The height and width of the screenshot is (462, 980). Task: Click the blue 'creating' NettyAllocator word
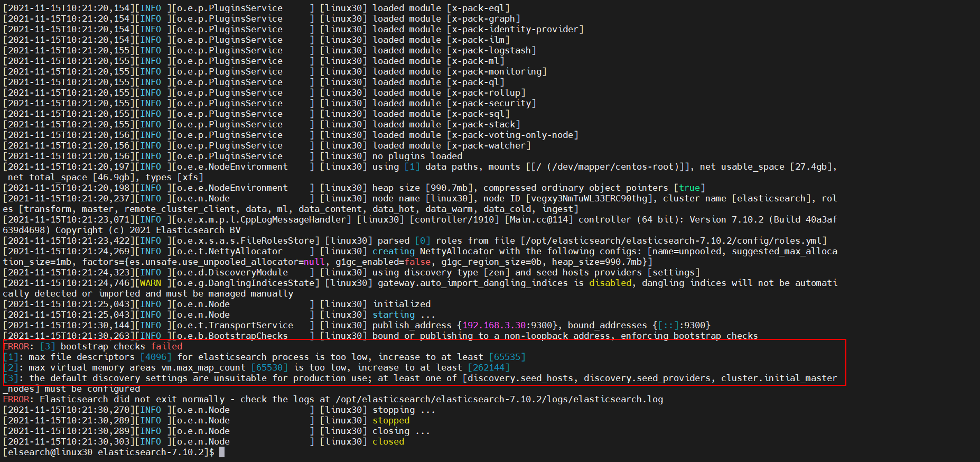pyautogui.click(x=394, y=251)
